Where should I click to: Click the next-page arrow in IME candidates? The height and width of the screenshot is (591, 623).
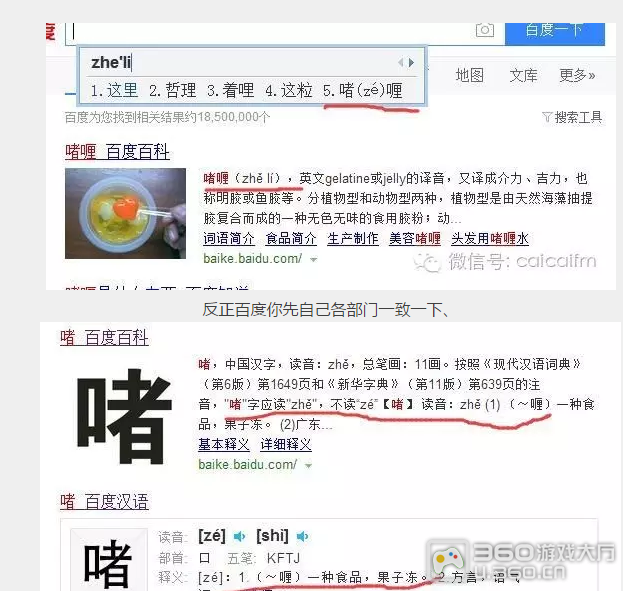(x=411, y=62)
